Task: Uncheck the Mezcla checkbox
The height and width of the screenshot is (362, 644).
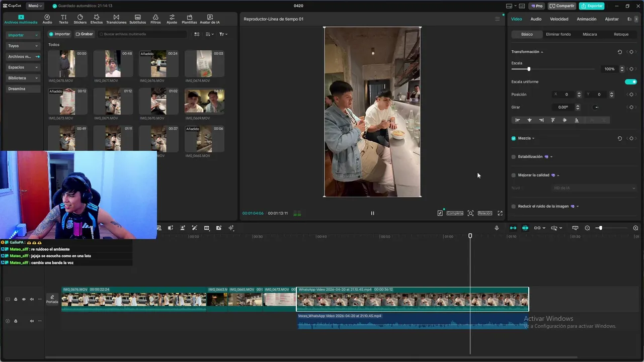Action: 514,138
